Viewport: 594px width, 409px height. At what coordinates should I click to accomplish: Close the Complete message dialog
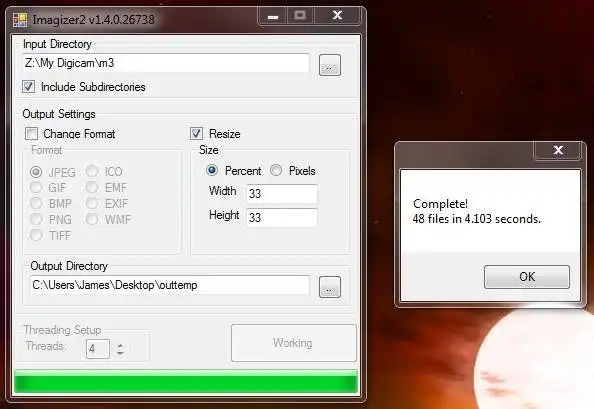point(558,150)
